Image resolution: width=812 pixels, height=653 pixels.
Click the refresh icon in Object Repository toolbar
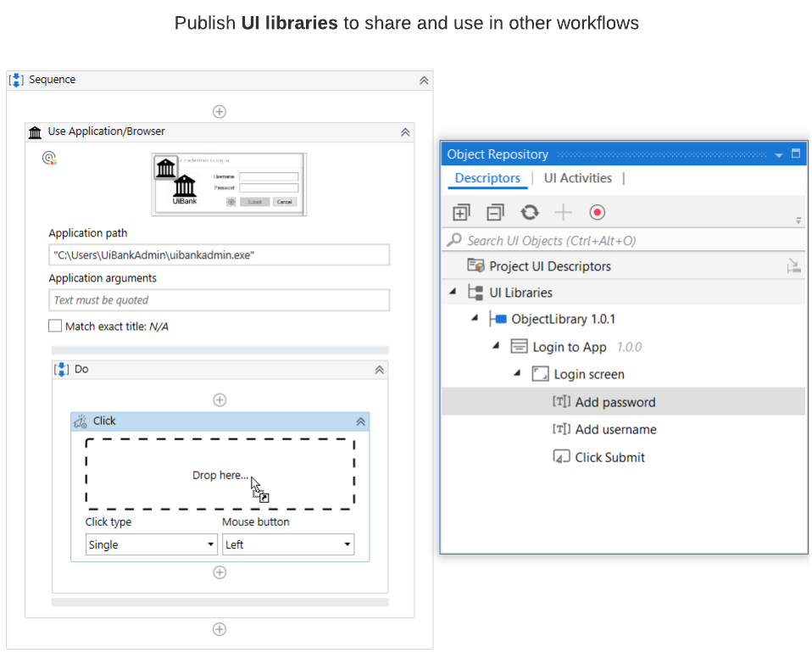coord(529,212)
